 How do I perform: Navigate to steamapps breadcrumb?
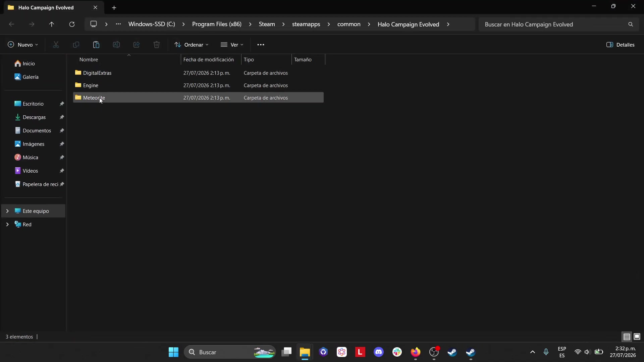(306, 24)
